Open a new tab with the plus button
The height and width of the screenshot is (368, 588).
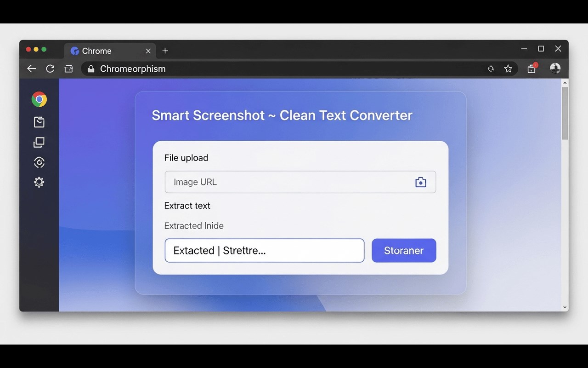[x=165, y=51]
